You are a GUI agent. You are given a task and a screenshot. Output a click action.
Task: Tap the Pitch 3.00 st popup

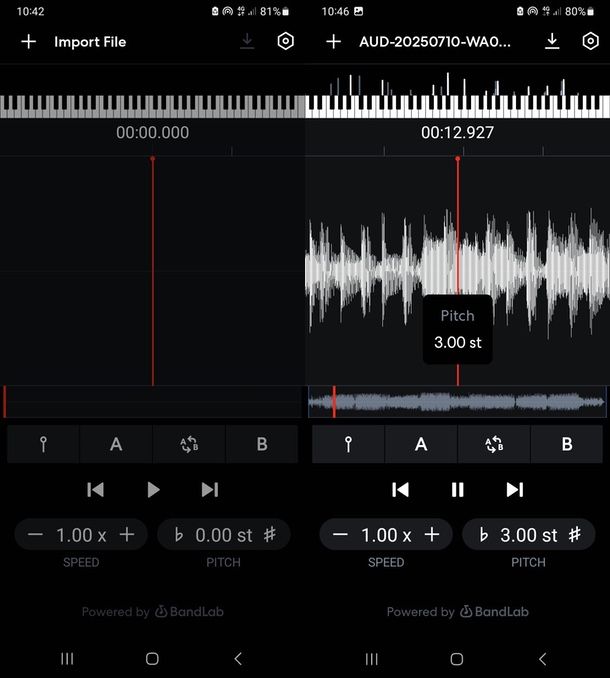457,329
